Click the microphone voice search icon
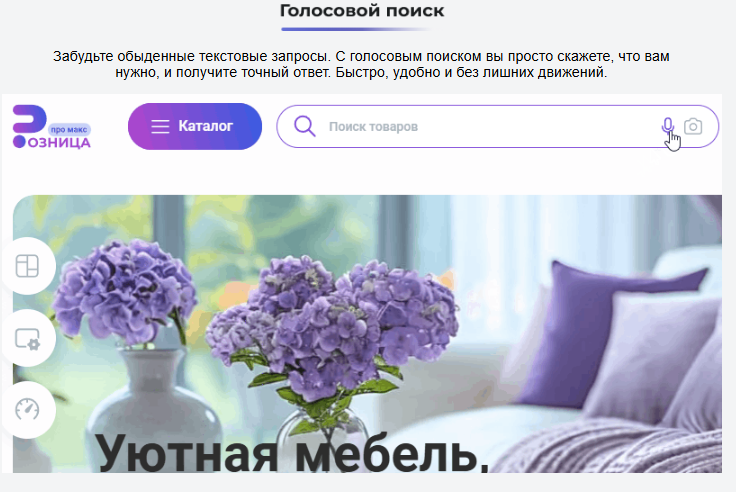The height and width of the screenshot is (492, 736). click(x=667, y=126)
